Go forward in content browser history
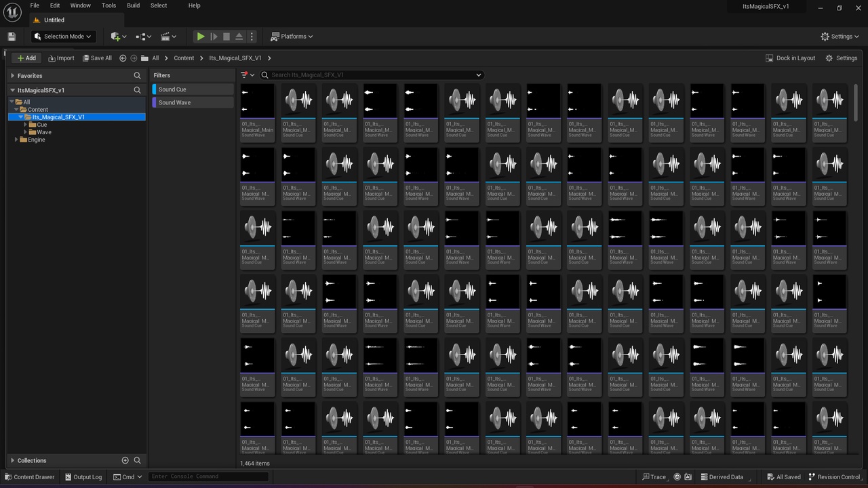The height and width of the screenshot is (488, 868). point(134,58)
